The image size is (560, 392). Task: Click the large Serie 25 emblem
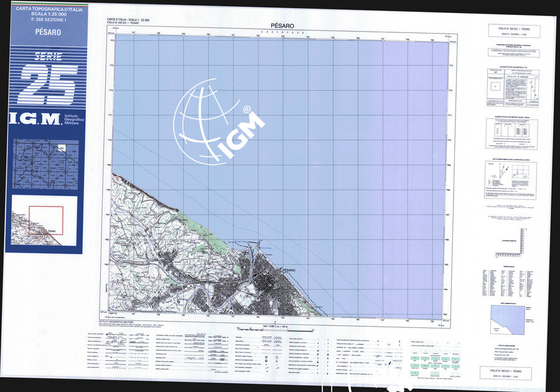coord(48,79)
